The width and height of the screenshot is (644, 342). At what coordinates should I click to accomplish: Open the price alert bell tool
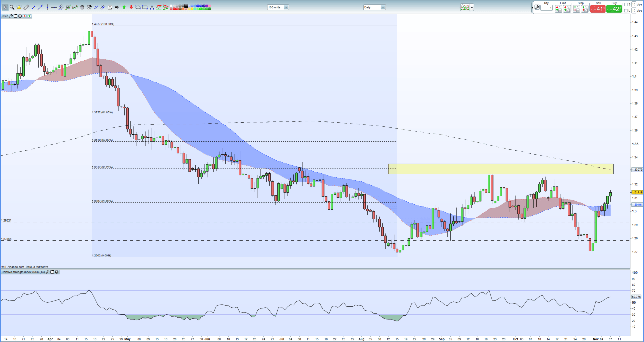point(19,7)
